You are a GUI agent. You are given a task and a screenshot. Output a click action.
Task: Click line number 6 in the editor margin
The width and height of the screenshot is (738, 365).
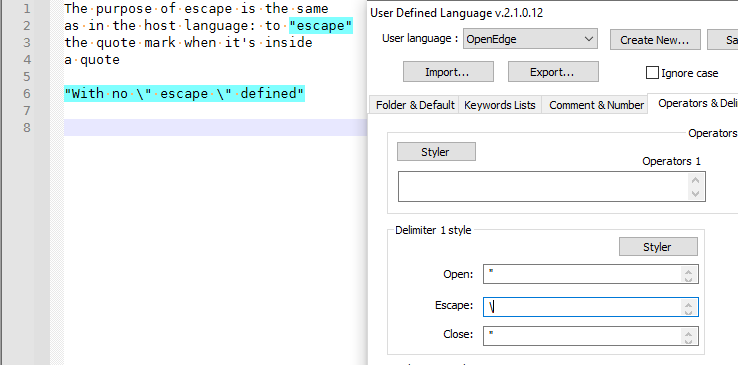[26, 93]
